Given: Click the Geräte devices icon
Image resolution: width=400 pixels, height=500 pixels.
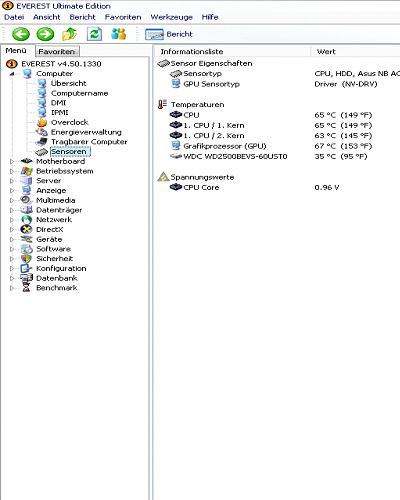Looking at the screenshot, I should pos(26,239).
